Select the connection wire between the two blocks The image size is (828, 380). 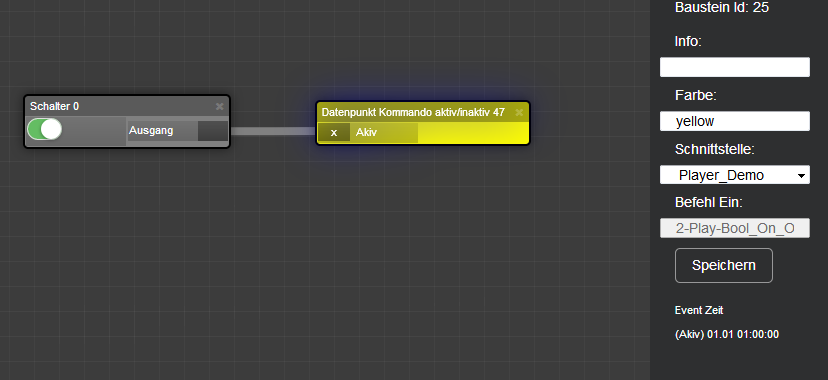(273, 131)
